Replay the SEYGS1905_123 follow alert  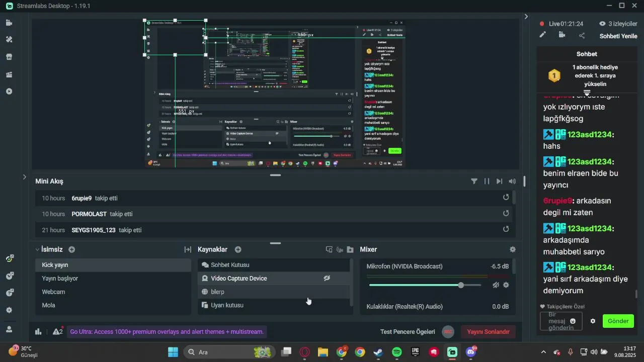506,229
